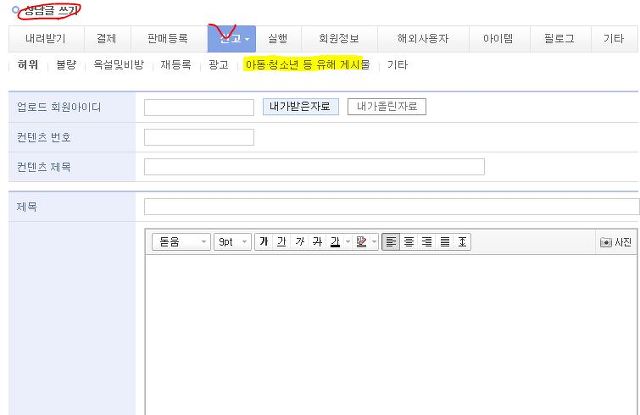Center-align text in the editor
This screenshot has width=640, height=415.
(x=409, y=242)
